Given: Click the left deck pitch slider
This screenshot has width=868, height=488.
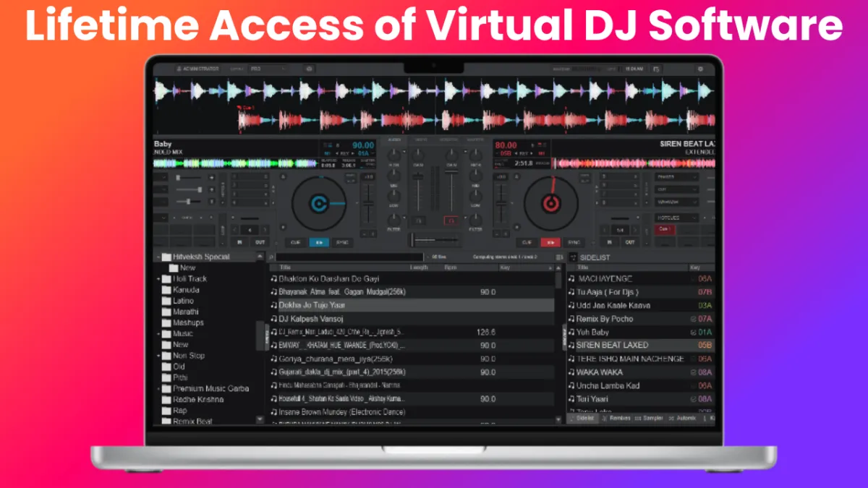Looking at the screenshot, I should pyautogui.click(x=368, y=205).
